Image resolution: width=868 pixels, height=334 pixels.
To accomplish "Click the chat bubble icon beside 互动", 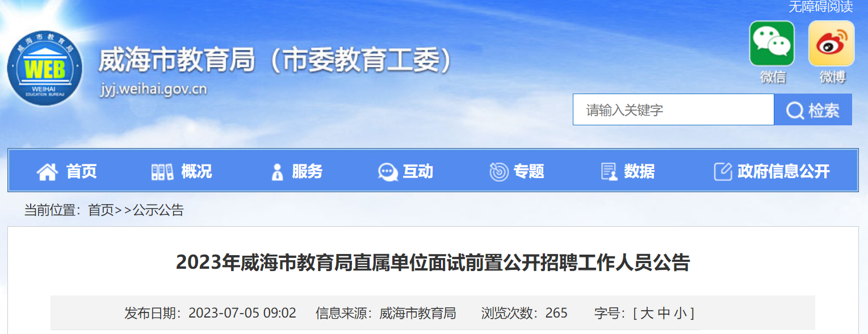I will [x=388, y=171].
